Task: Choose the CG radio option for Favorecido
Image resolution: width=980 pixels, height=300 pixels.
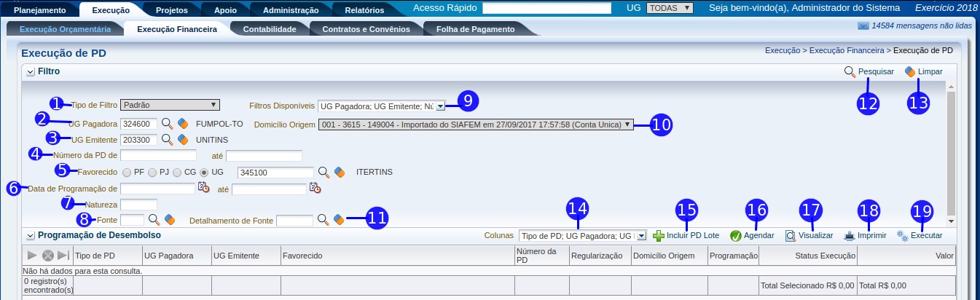Action: tap(177, 173)
